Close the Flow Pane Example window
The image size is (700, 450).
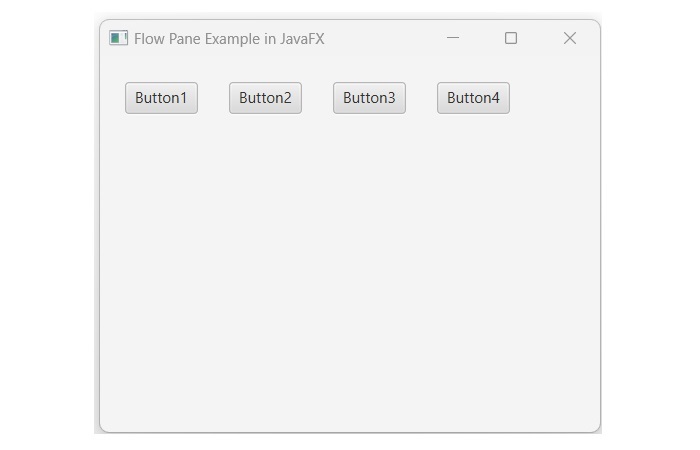tap(570, 38)
